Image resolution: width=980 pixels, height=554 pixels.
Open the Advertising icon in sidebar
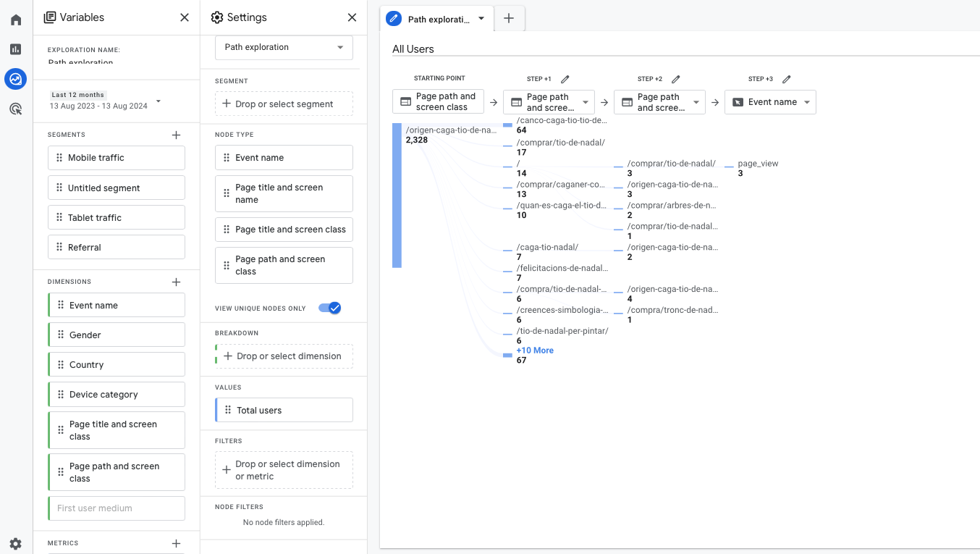click(16, 109)
